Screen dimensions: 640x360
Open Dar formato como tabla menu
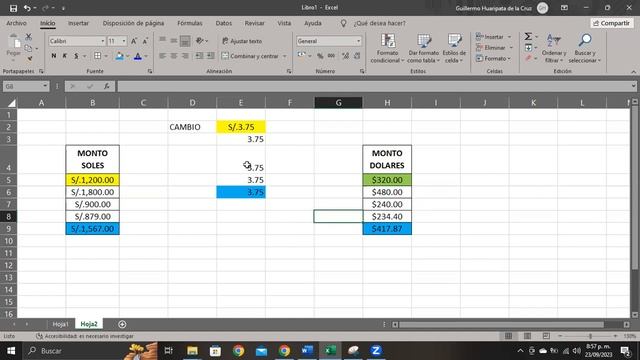(x=424, y=49)
